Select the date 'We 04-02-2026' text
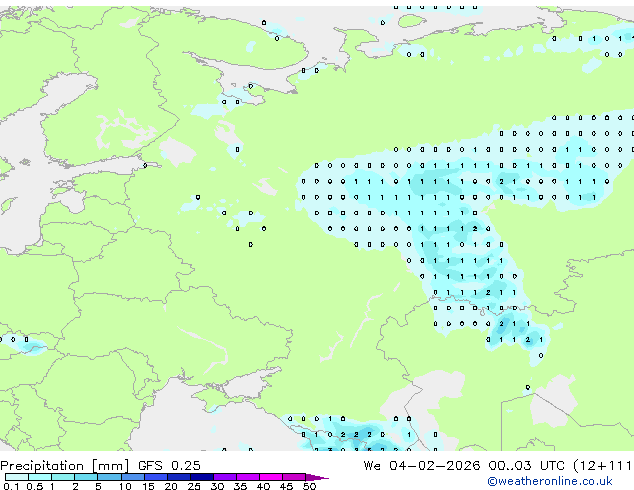The image size is (634, 490). click(422, 466)
